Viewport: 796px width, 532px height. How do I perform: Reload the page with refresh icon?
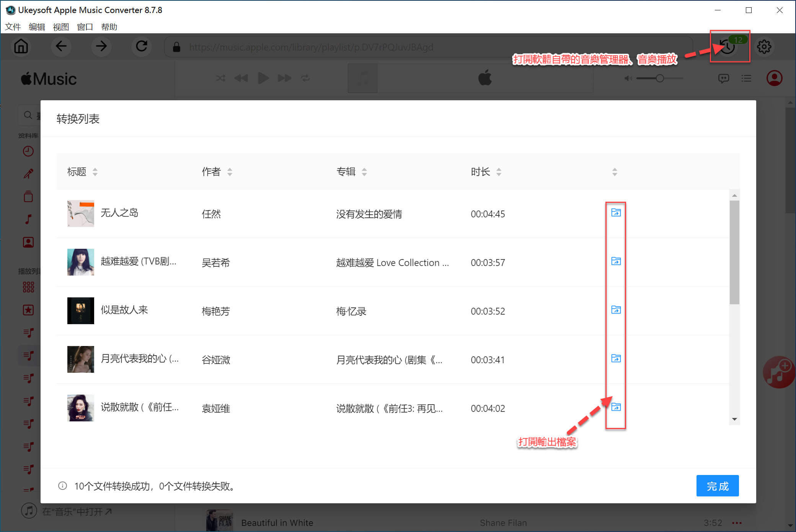click(142, 47)
